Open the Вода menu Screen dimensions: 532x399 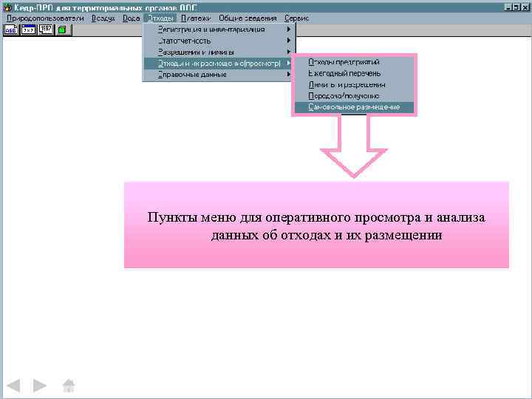point(131,18)
